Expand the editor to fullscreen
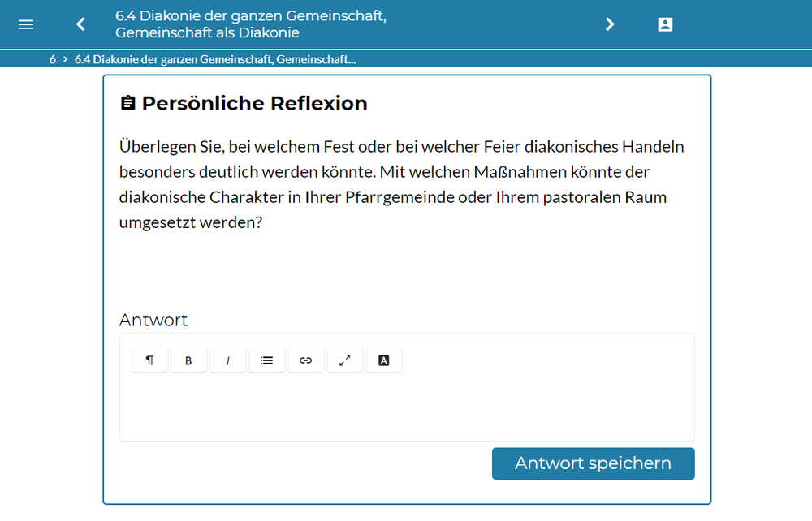 tap(345, 360)
